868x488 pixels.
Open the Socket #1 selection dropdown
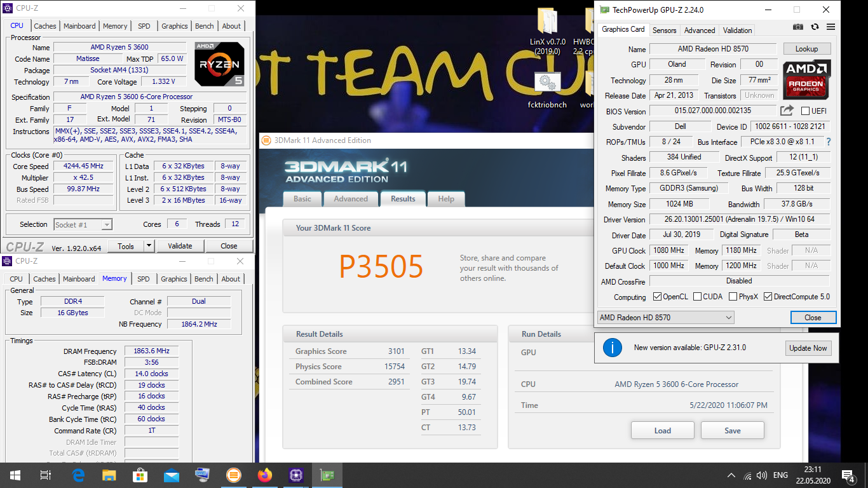coord(83,224)
